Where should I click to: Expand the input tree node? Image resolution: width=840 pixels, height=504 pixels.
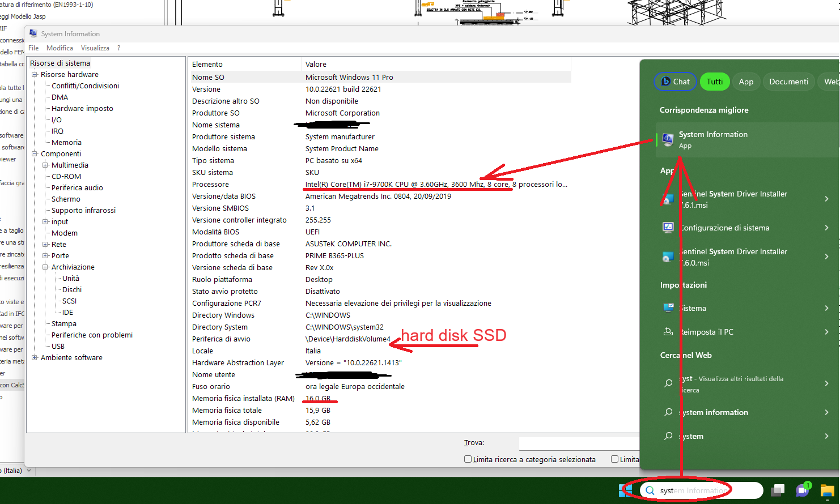point(45,222)
